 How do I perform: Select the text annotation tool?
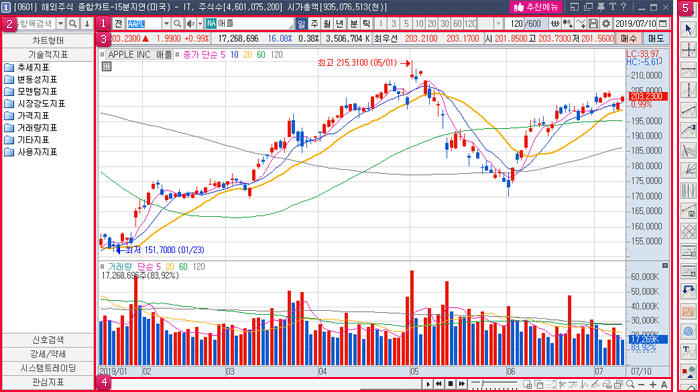coord(688,351)
